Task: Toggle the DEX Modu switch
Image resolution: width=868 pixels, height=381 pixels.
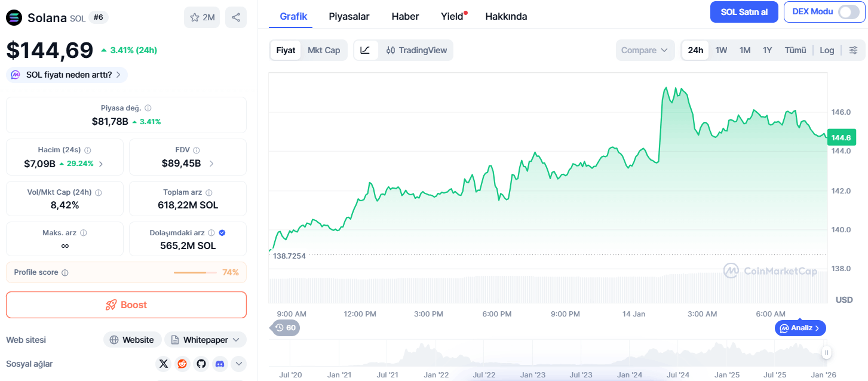Action: click(848, 12)
